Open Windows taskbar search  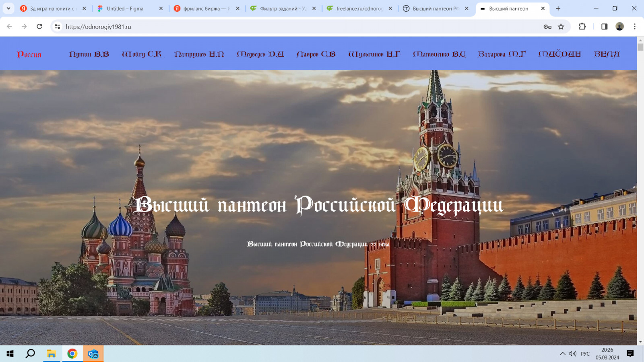(30, 354)
